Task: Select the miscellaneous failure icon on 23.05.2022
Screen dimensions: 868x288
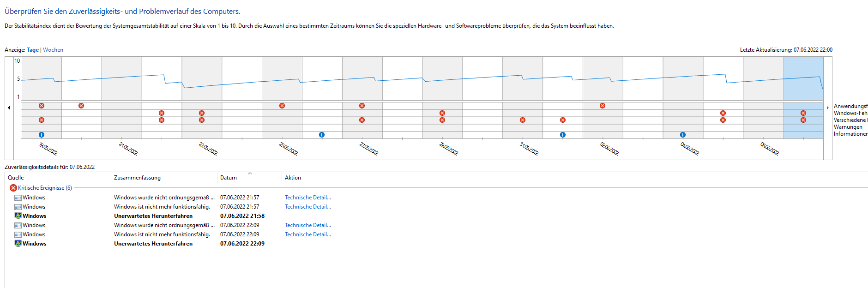Action: [x=202, y=120]
